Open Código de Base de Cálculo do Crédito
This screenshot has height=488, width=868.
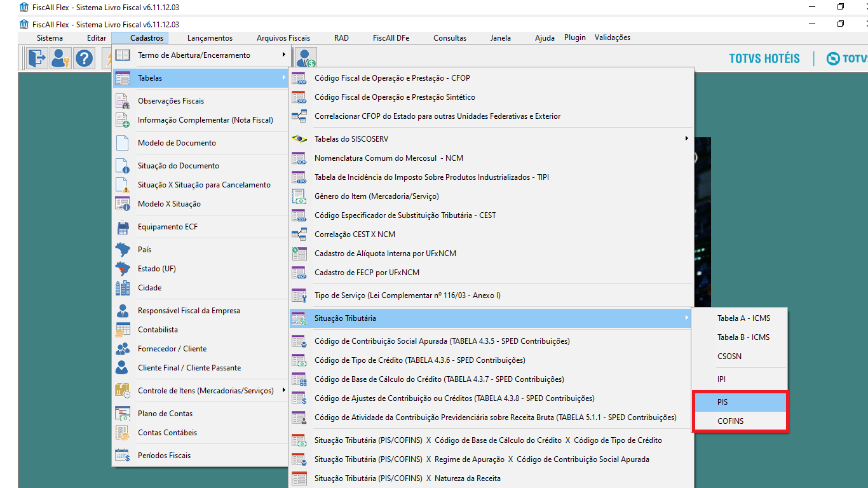[x=491, y=379]
